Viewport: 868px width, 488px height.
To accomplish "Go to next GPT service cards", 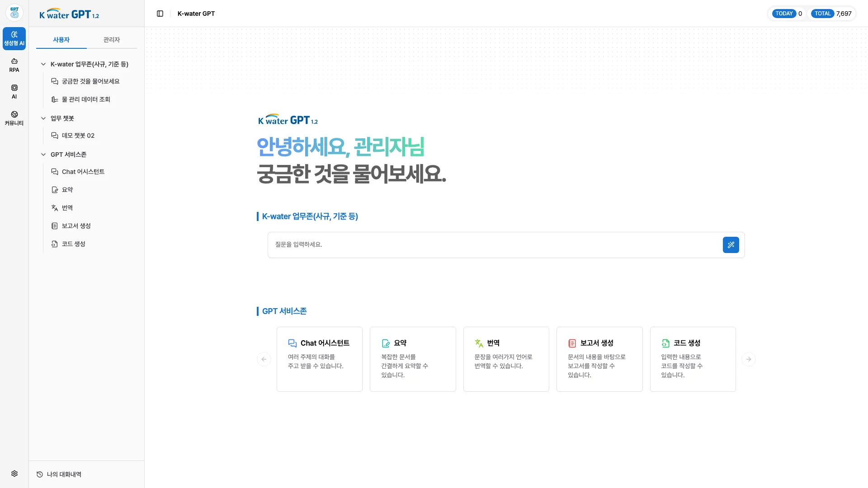I will click(x=749, y=359).
